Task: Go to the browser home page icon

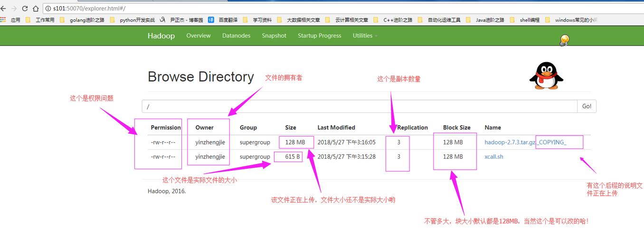Action: click(36, 9)
